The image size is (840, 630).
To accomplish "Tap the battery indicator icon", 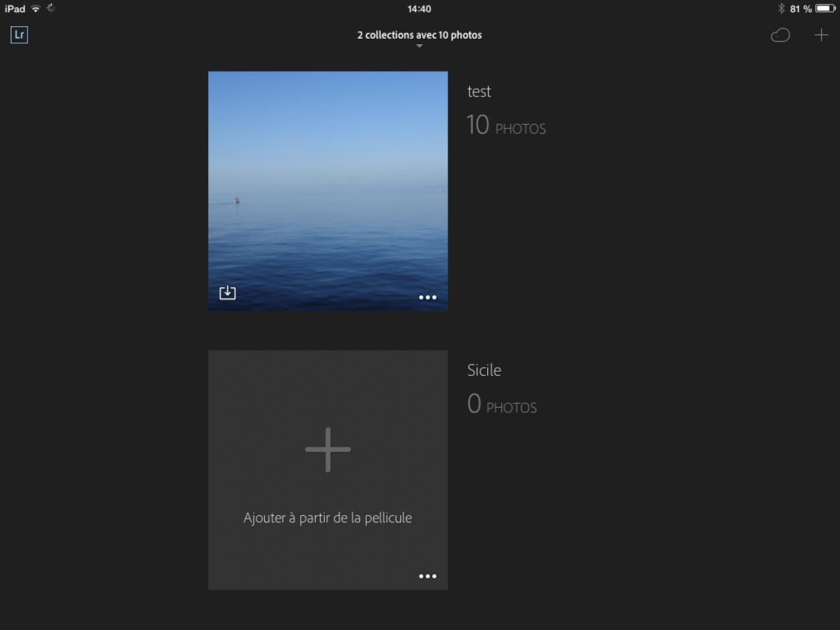I will (825, 8).
